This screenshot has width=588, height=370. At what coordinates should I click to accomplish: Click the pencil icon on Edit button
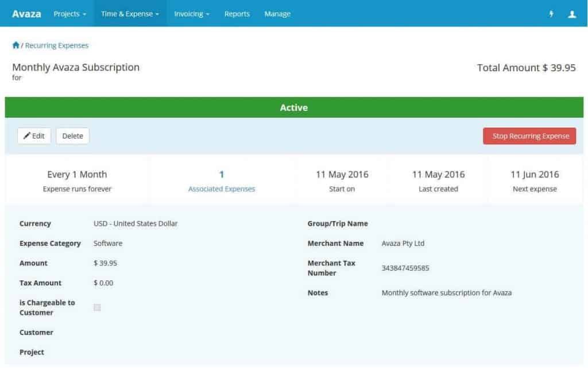tap(27, 136)
